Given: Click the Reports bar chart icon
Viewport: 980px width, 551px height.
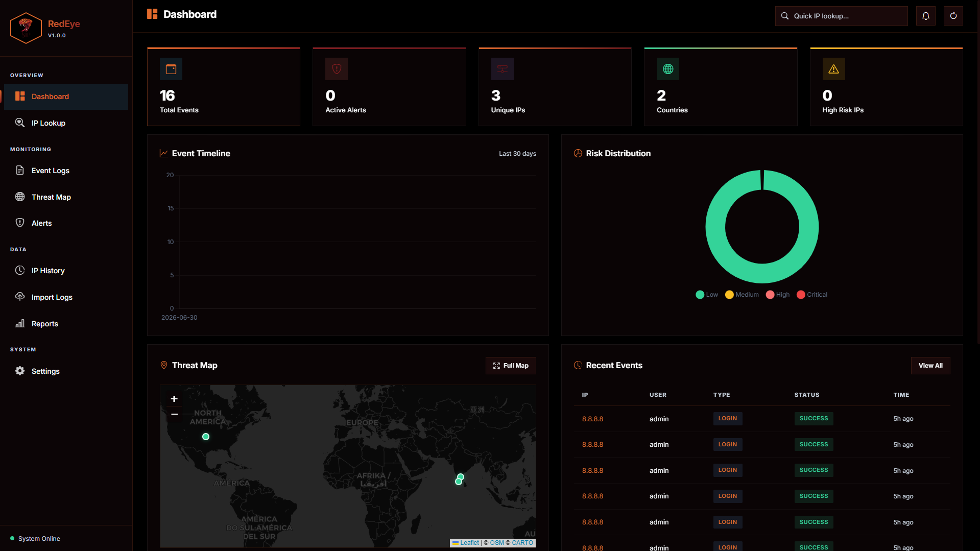Looking at the screenshot, I should pyautogui.click(x=20, y=323).
